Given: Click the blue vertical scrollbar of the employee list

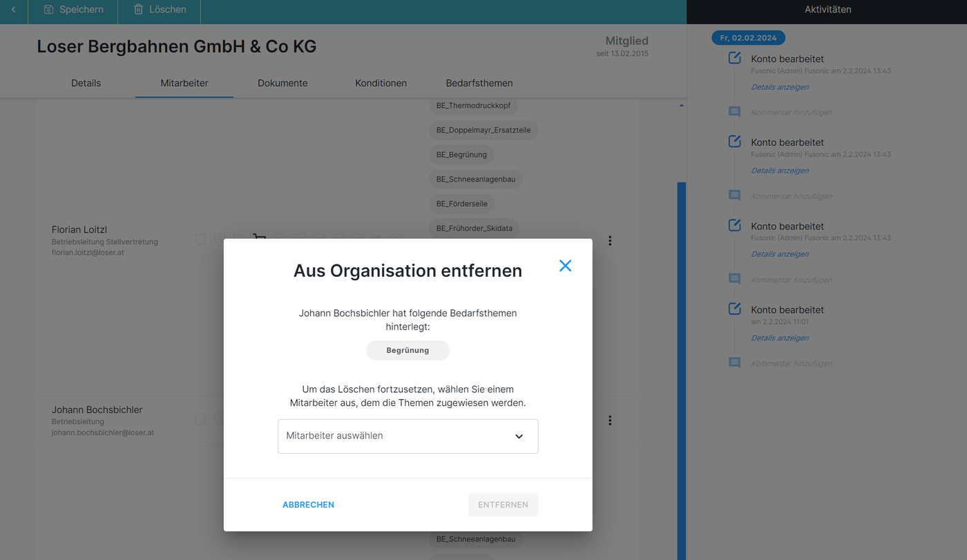Looking at the screenshot, I should [682, 345].
